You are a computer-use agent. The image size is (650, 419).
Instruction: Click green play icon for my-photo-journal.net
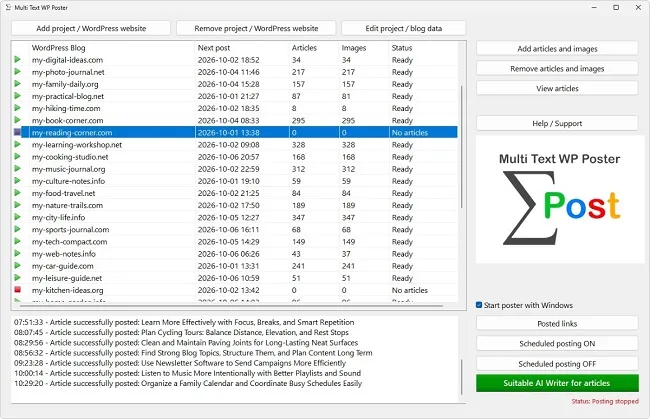tap(17, 72)
